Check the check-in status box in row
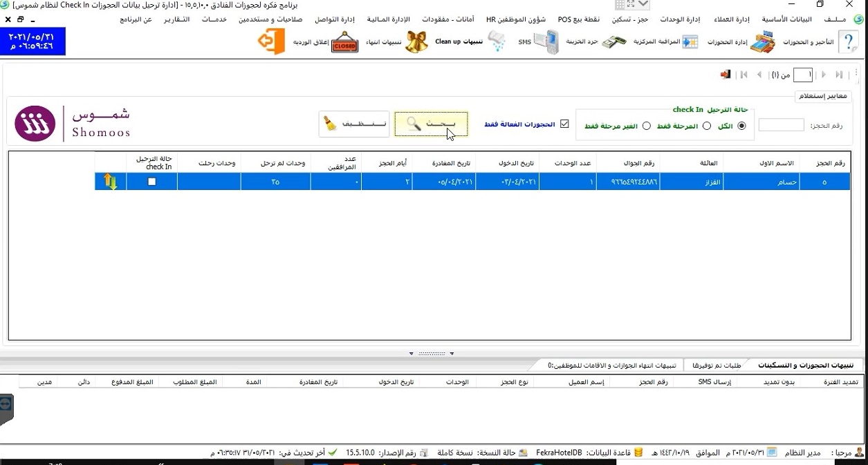 coord(152,182)
